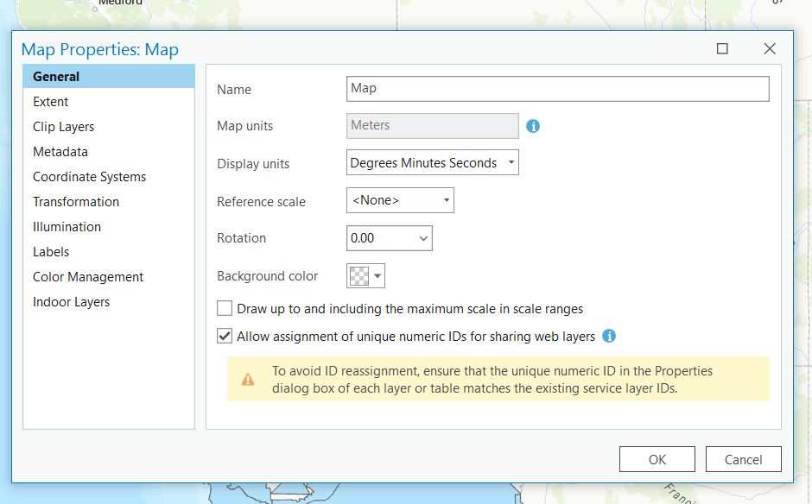Open the Rotation value dropdown
The image size is (812, 504).
[423, 238]
